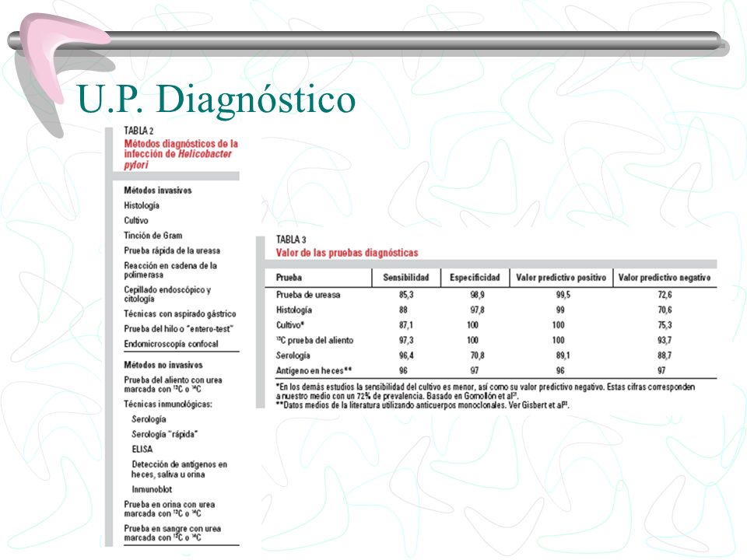The height and width of the screenshot is (560, 747).
Task: Click the TABLA 3 heading
Action: coord(290,240)
